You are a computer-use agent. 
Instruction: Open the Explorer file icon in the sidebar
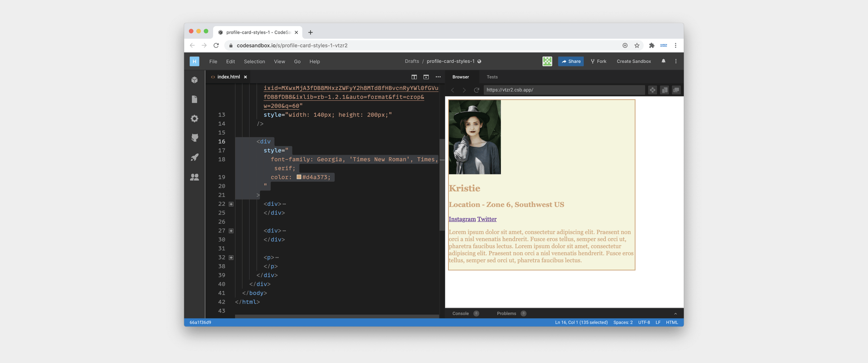[194, 99]
